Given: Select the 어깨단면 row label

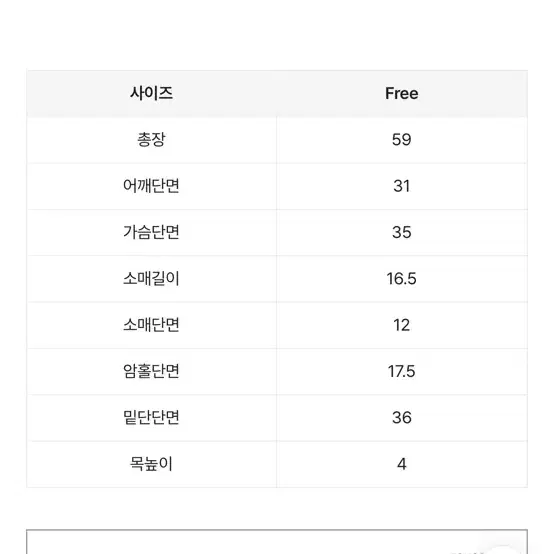Looking at the screenshot, I should coord(151,186).
